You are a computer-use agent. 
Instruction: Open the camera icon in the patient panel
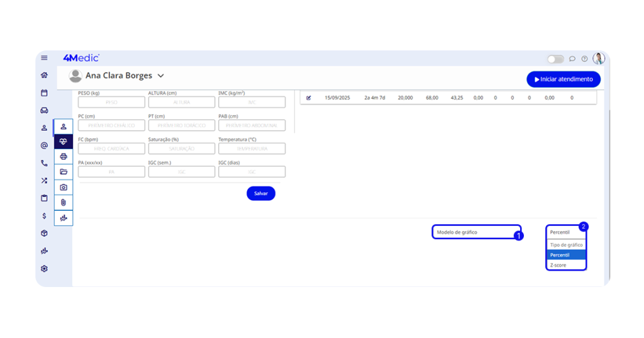coord(64,188)
